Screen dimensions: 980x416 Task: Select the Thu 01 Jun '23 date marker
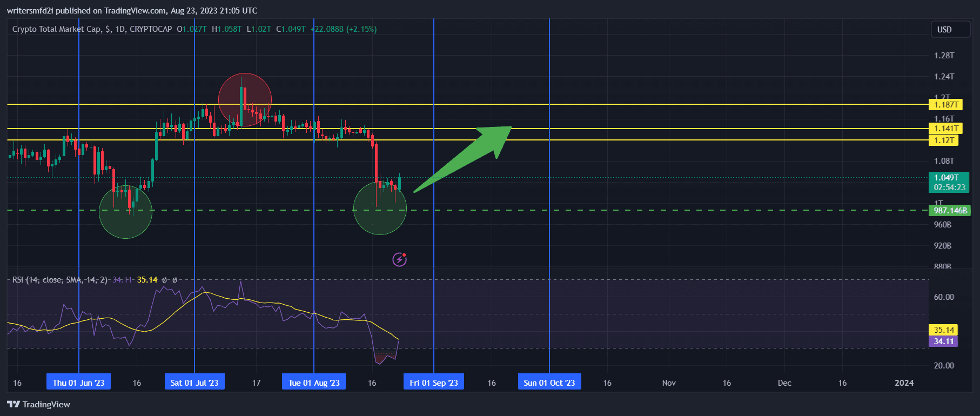click(x=78, y=383)
